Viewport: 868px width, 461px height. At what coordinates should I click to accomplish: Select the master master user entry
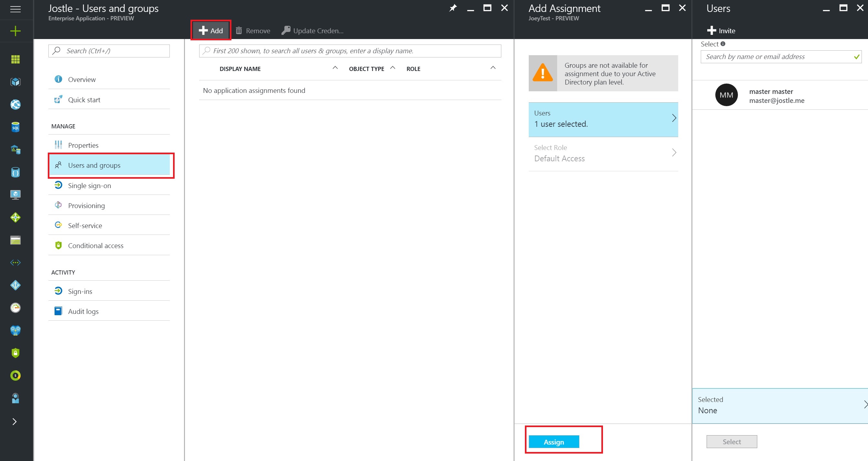click(x=780, y=95)
